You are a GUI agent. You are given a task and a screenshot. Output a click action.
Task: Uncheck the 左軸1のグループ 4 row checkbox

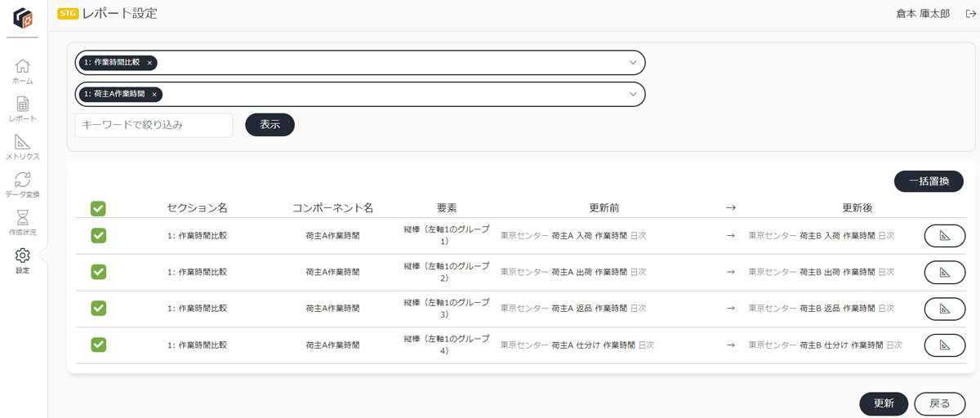click(98, 345)
